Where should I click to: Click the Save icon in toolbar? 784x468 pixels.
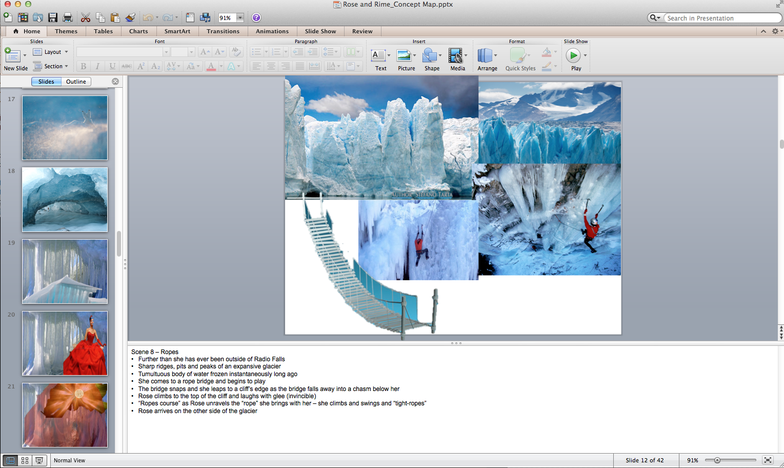(x=50, y=18)
